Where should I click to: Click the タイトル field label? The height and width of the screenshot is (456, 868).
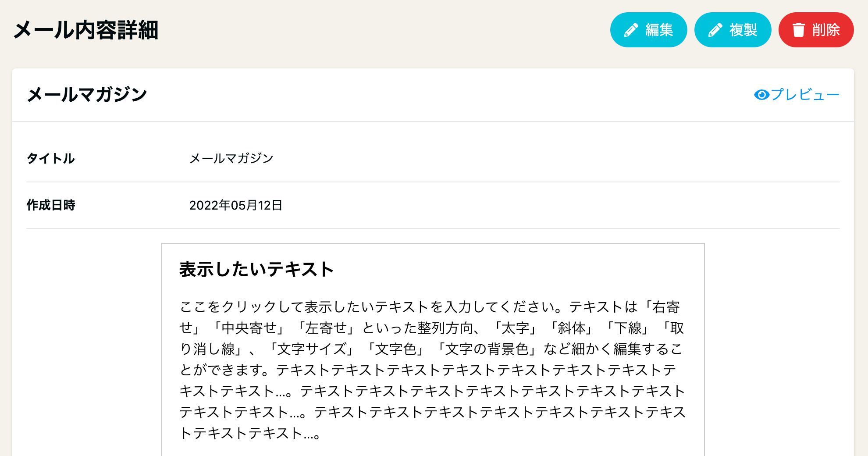50,158
